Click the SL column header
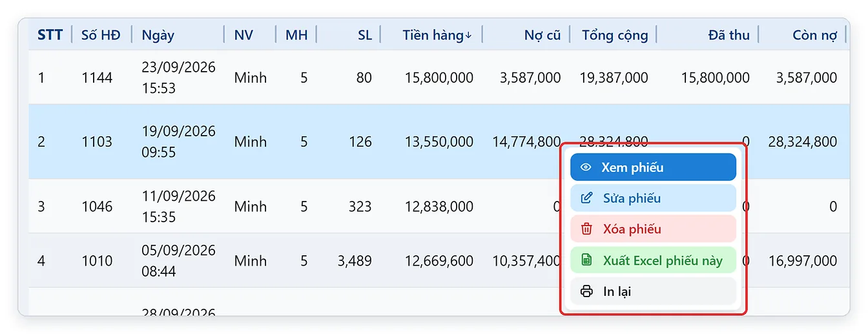 click(365, 35)
